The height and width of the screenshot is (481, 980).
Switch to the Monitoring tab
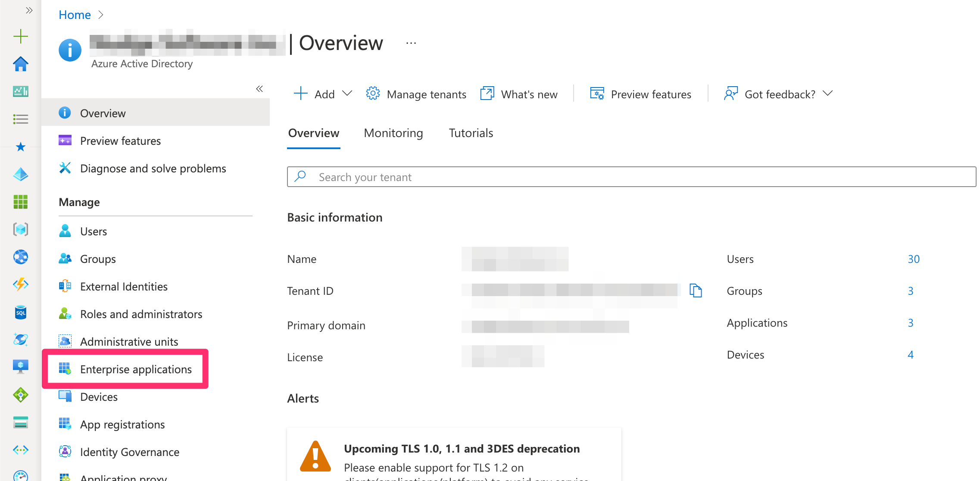point(393,133)
